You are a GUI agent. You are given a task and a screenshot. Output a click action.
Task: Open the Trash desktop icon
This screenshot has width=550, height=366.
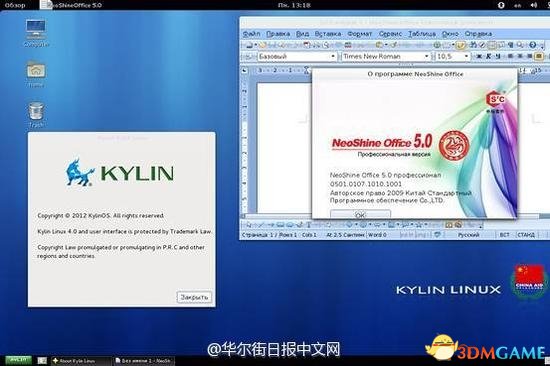point(36,114)
